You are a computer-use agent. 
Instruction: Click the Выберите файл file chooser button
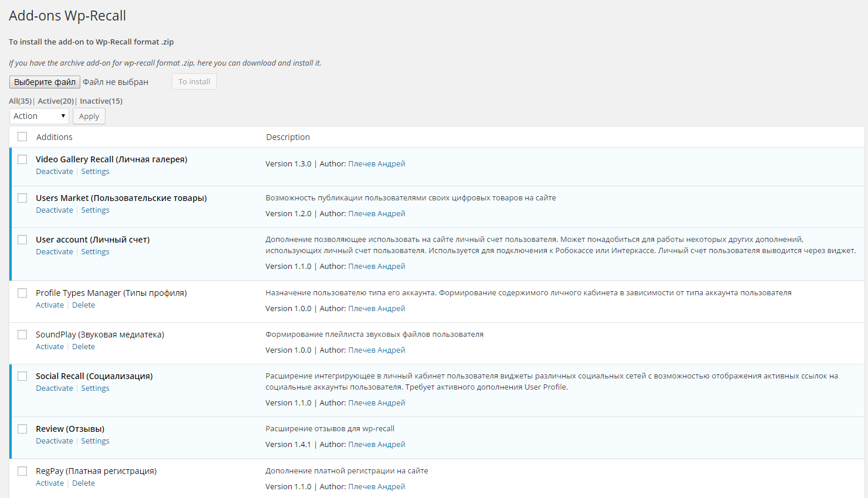pos(45,82)
